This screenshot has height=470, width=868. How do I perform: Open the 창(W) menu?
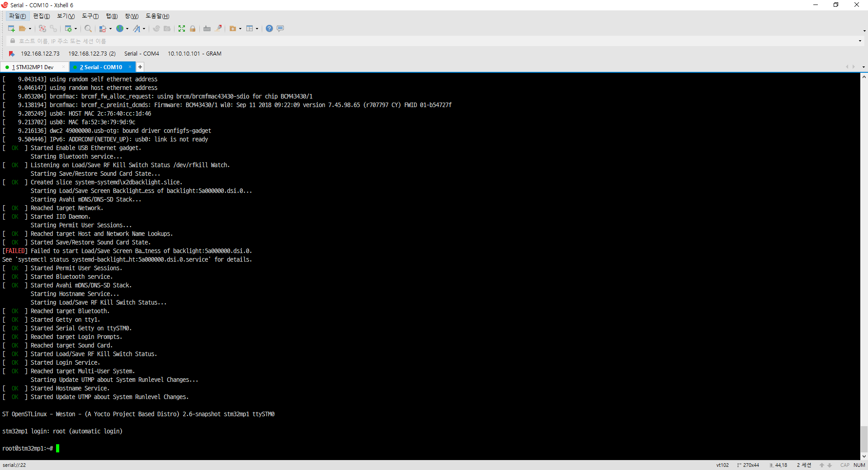point(132,16)
